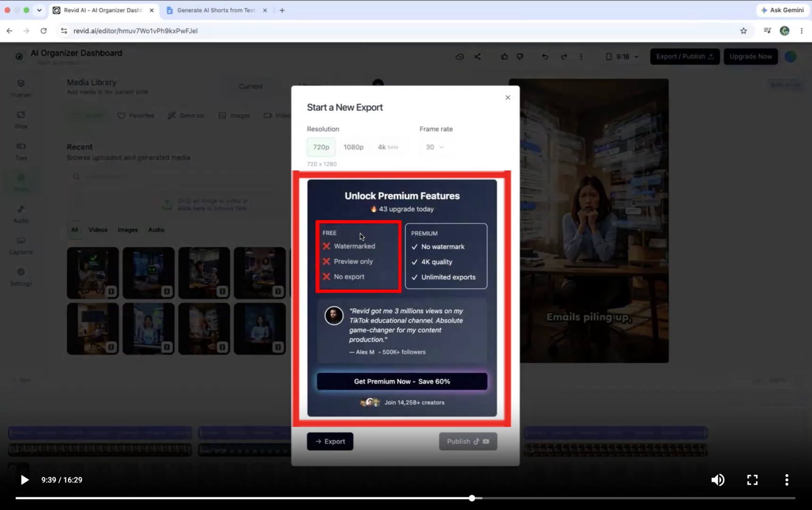Screen dimensions: 812x510
Task: Reload the browser page
Action: (43, 31)
